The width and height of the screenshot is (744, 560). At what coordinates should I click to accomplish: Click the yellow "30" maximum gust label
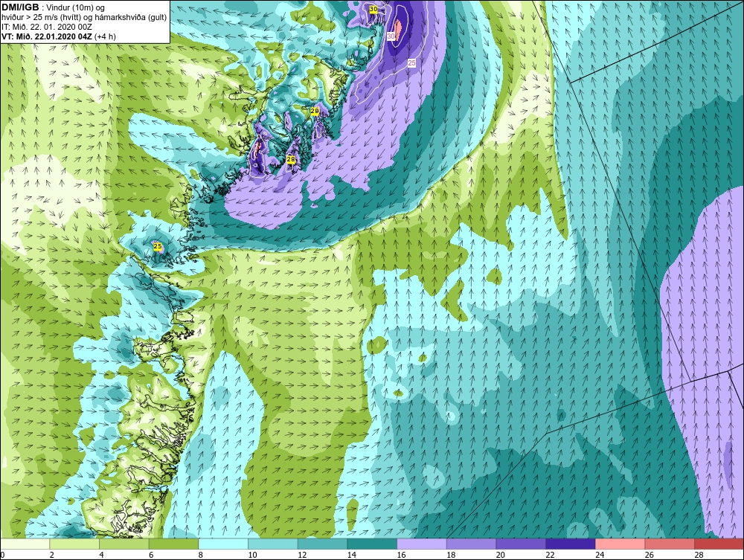tap(373, 10)
